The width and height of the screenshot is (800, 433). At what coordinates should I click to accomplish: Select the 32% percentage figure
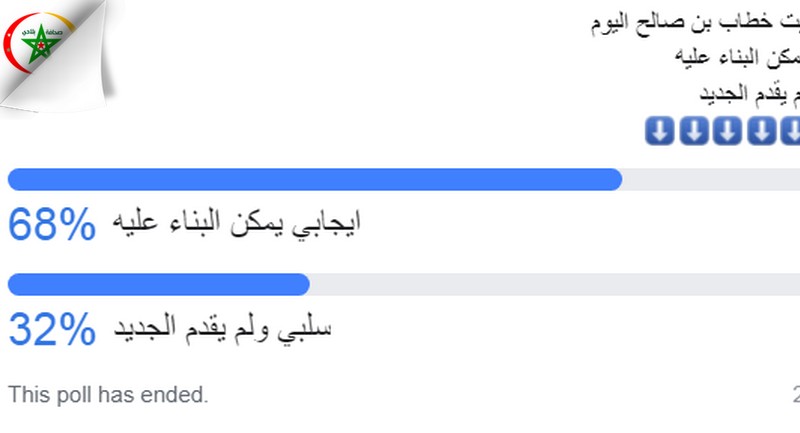click(x=52, y=329)
